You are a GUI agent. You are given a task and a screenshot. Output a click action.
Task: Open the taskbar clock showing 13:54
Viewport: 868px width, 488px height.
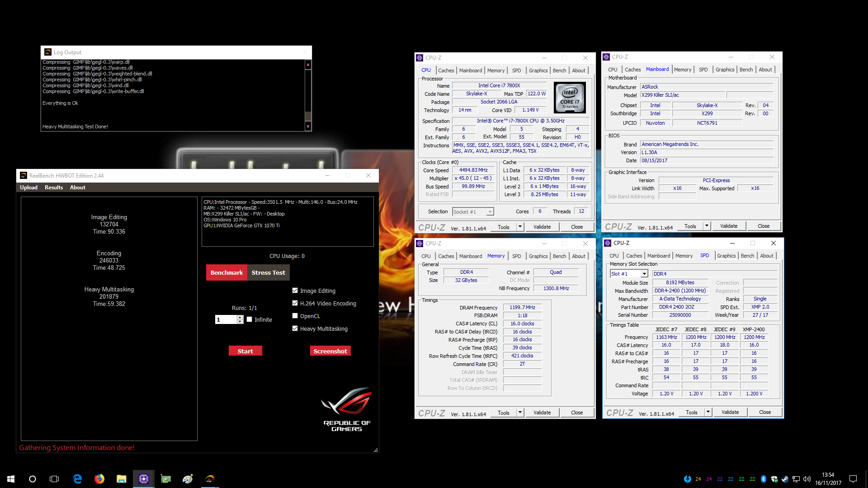tap(828, 479)
